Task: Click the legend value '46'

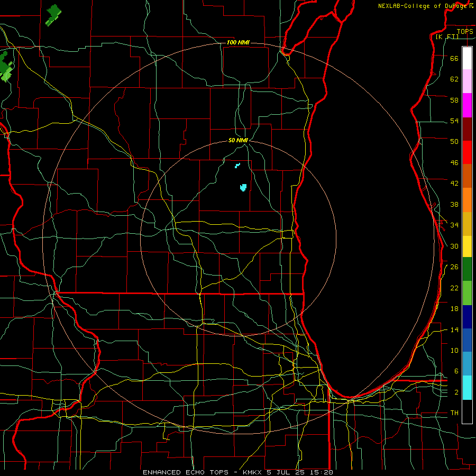Action: [454, 162]
